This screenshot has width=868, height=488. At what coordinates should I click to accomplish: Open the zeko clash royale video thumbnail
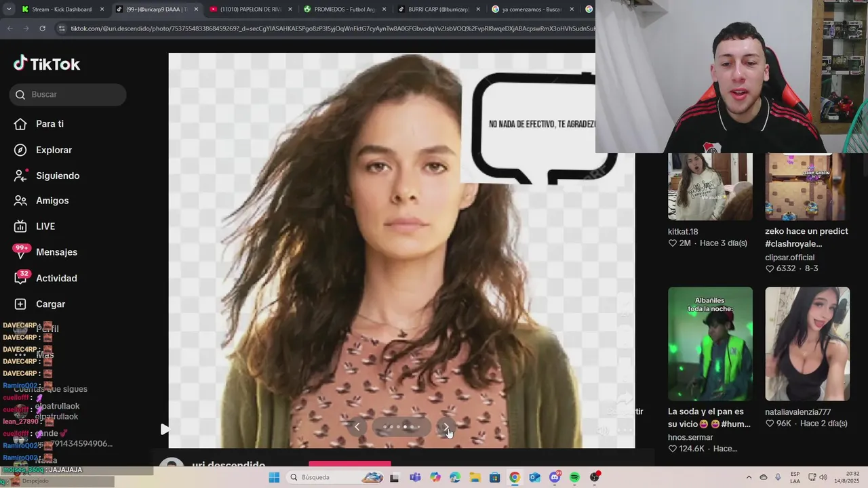pyautogui.click(x=807, y=187)
